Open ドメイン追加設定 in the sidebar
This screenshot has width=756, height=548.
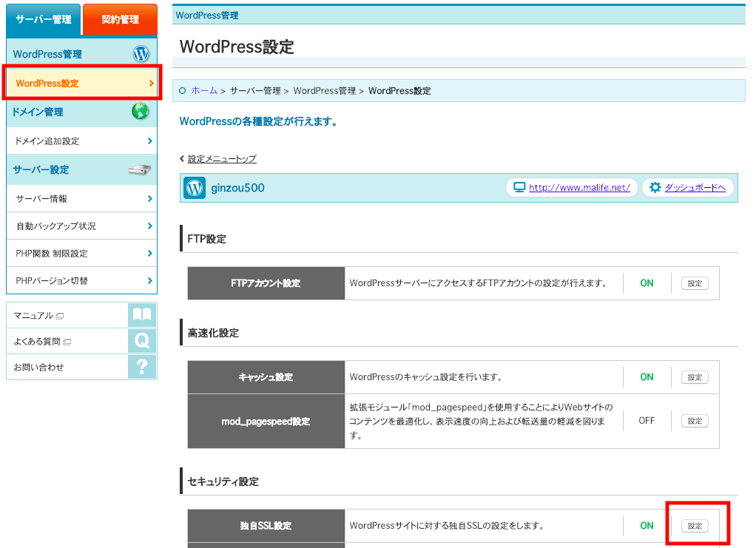tap(82, 141)
